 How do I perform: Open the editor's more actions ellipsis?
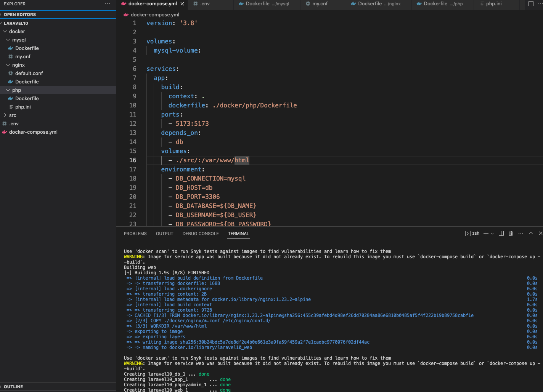pos(540,3)
